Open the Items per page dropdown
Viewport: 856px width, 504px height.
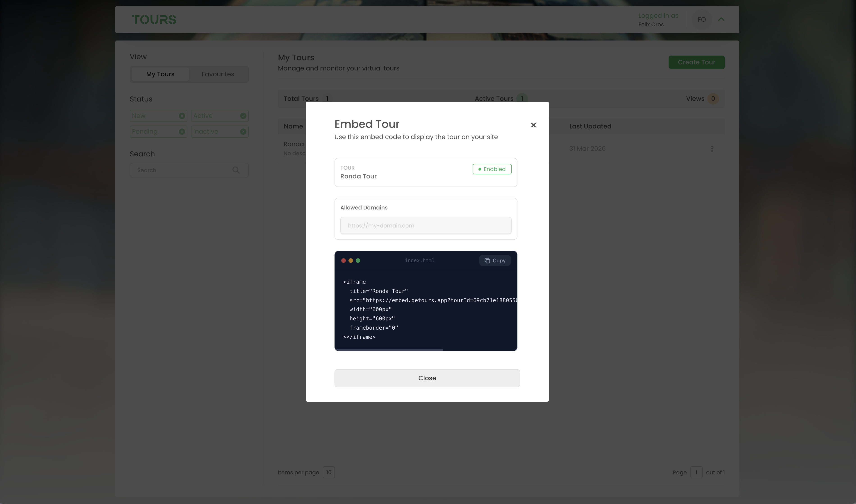pyautogui.click(x=328, y=472)
